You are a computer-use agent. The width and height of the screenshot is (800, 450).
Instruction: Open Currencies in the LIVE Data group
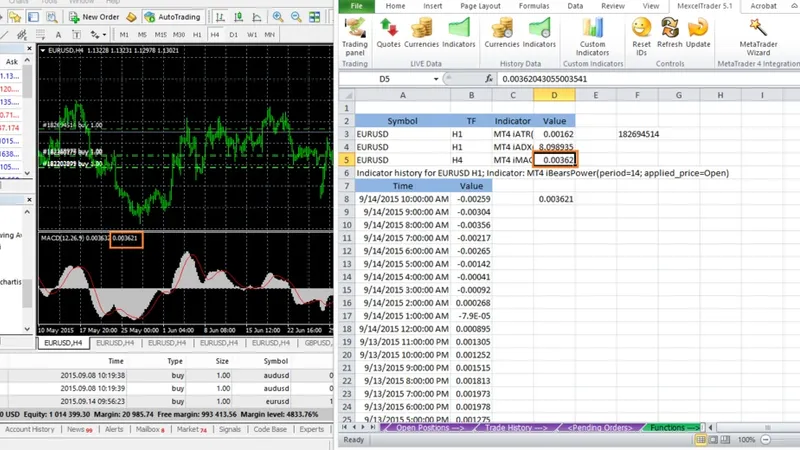click(421, 33)
